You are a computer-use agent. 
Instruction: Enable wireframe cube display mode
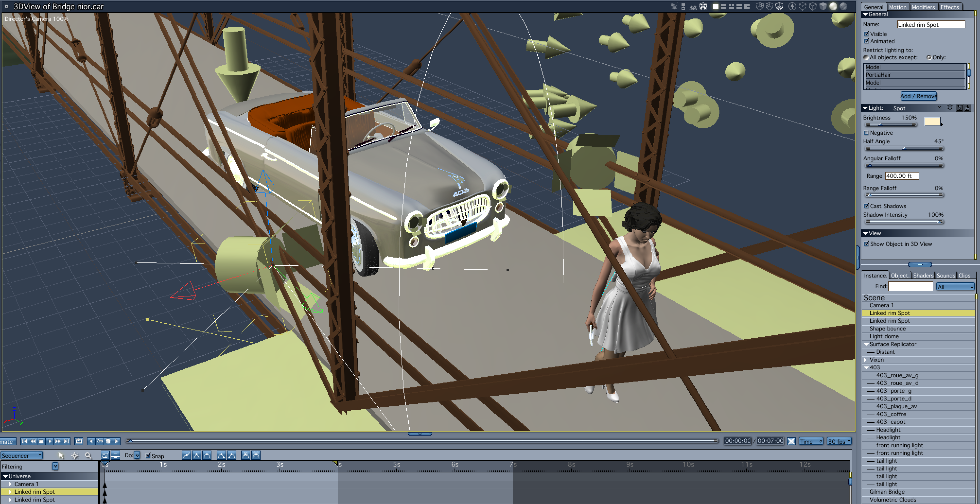813,7
